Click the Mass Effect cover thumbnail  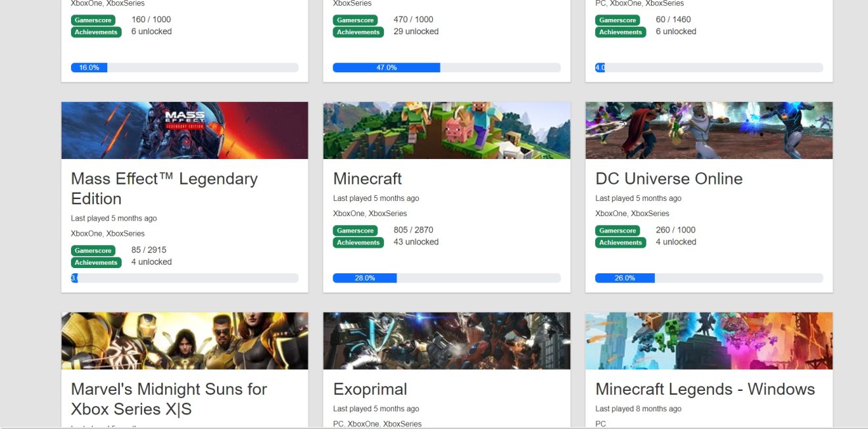point(184,130)
